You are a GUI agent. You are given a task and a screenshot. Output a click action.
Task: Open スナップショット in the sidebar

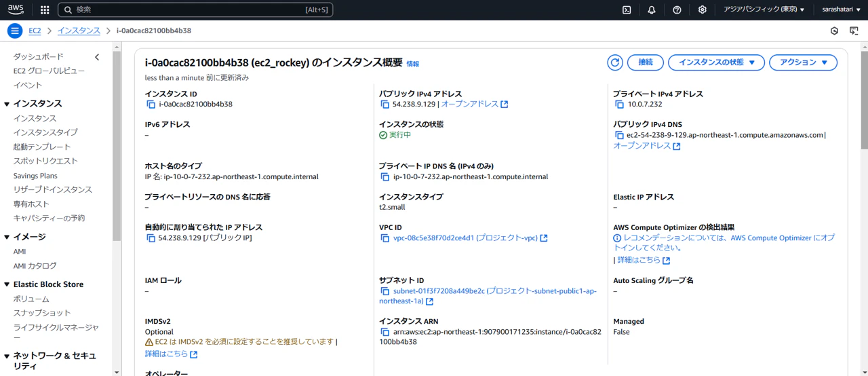click(x=42, y=313)
